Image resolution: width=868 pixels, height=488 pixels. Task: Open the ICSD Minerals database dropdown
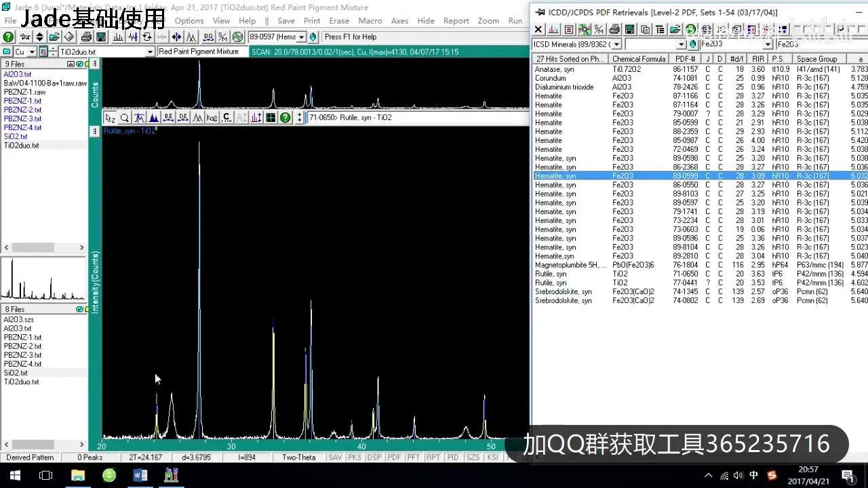[x=616, y=43]
